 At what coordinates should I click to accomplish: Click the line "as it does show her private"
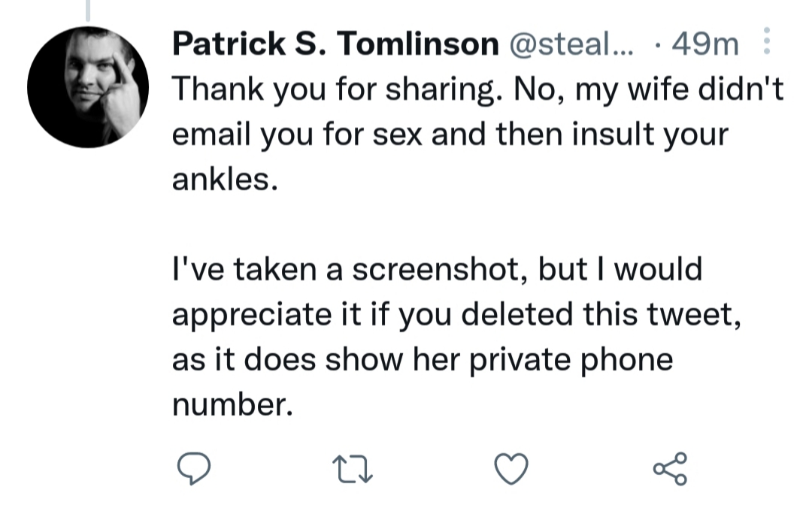click(423, 359)
